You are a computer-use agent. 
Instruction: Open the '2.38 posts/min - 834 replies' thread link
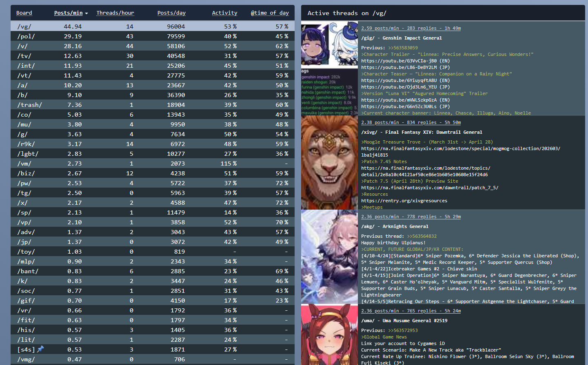coord(411,122)
